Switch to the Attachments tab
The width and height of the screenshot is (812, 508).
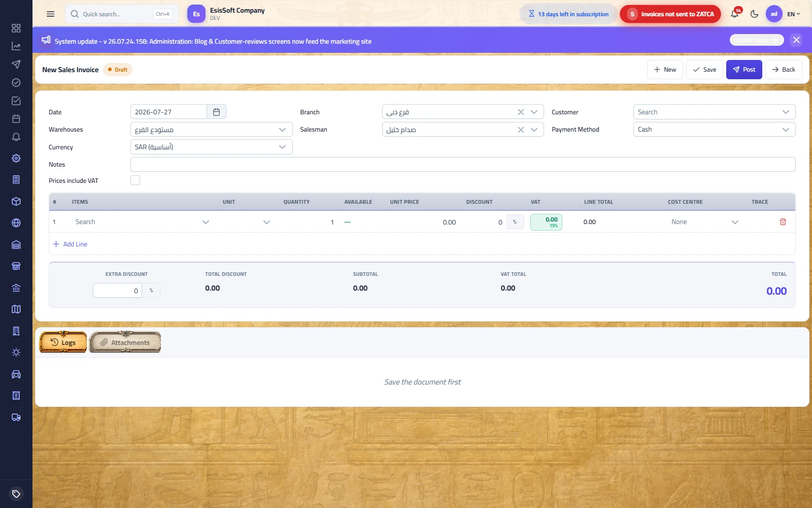click(125, 342)
